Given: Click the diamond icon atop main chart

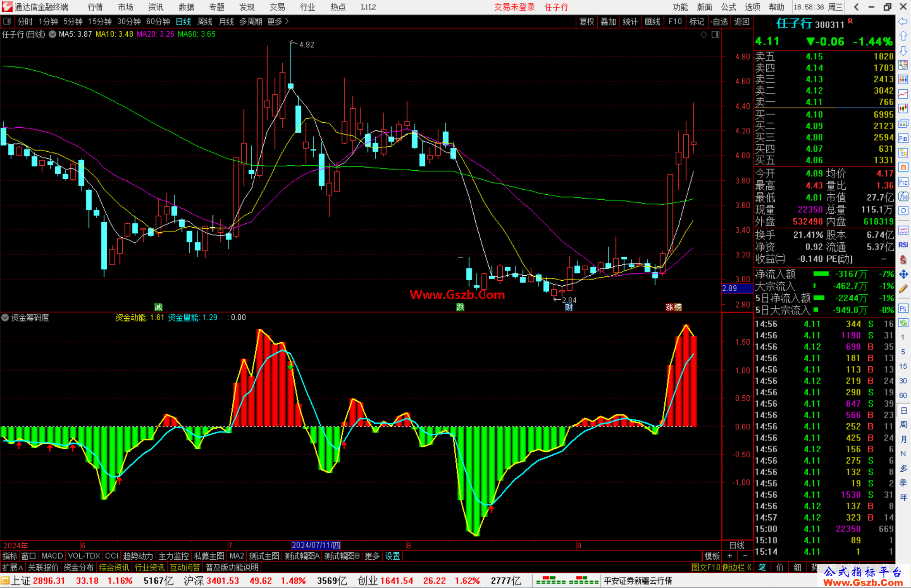Looking at the screenshot, I should tap(703, 35).
